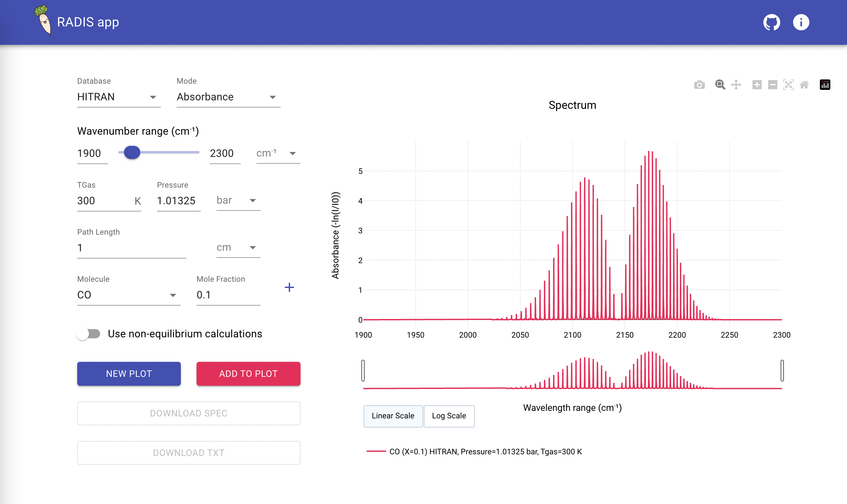Viewport: 847px width, 504px height.
Task: Open the wavenumber unit cm⁻¹ dropdown
Action: pyautogui.click(x=278, y=154)
